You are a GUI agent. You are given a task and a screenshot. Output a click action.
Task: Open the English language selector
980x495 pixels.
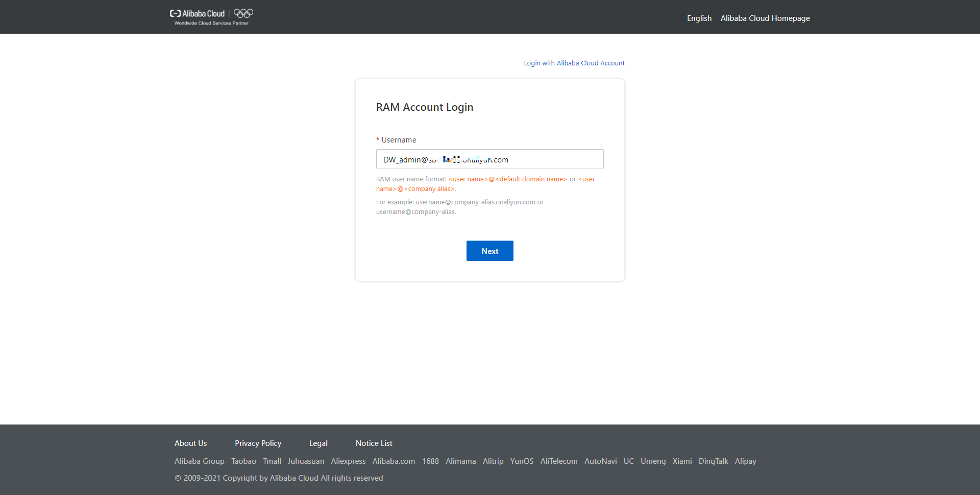coord(699,18)
